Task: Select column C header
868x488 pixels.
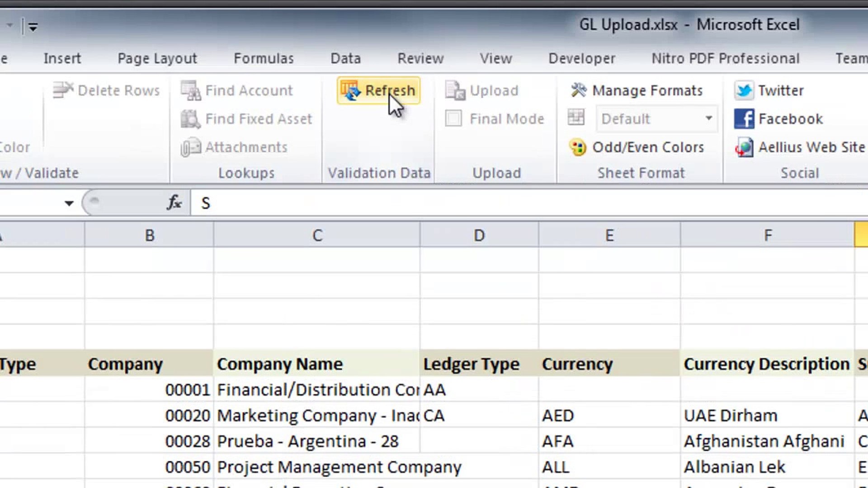Action: pyautogui.click(x=317, y=235)
